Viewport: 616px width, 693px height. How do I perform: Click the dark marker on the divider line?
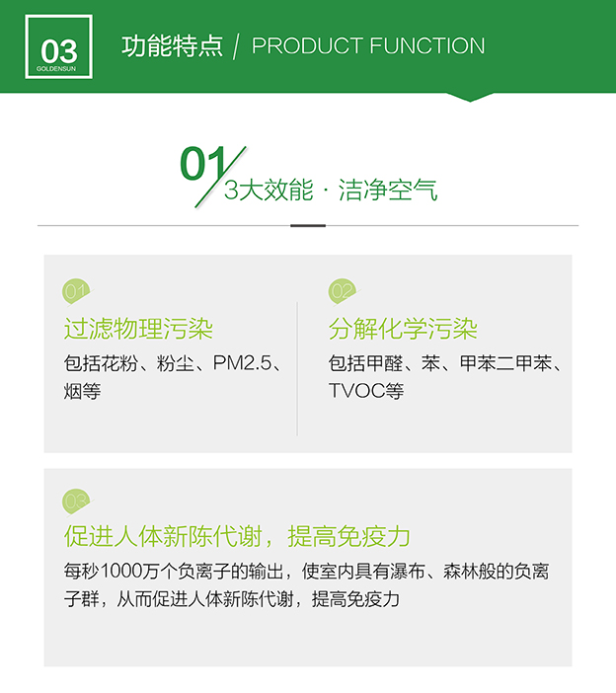click(308, 226)
